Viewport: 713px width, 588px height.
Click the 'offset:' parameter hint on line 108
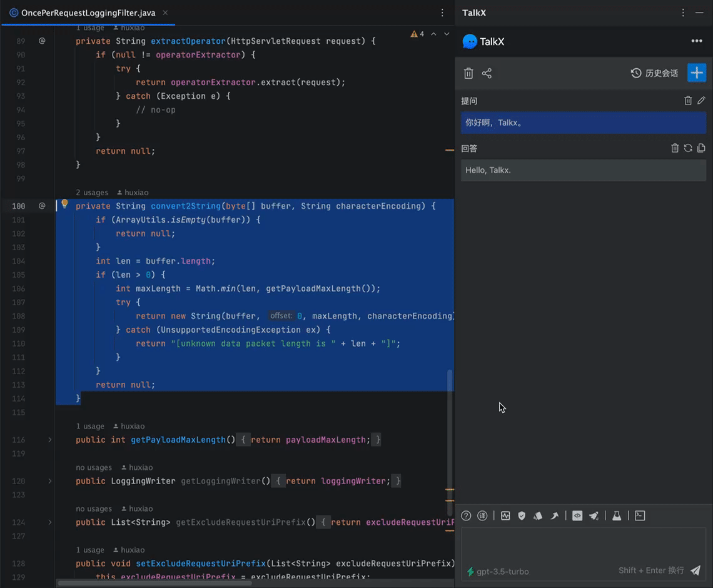281,316
